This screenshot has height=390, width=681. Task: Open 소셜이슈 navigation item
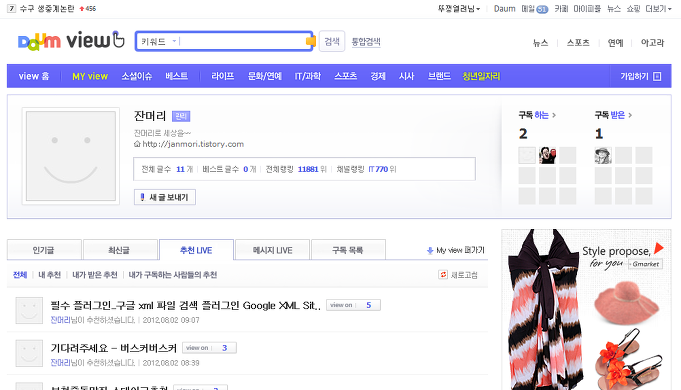click(136, 76)
